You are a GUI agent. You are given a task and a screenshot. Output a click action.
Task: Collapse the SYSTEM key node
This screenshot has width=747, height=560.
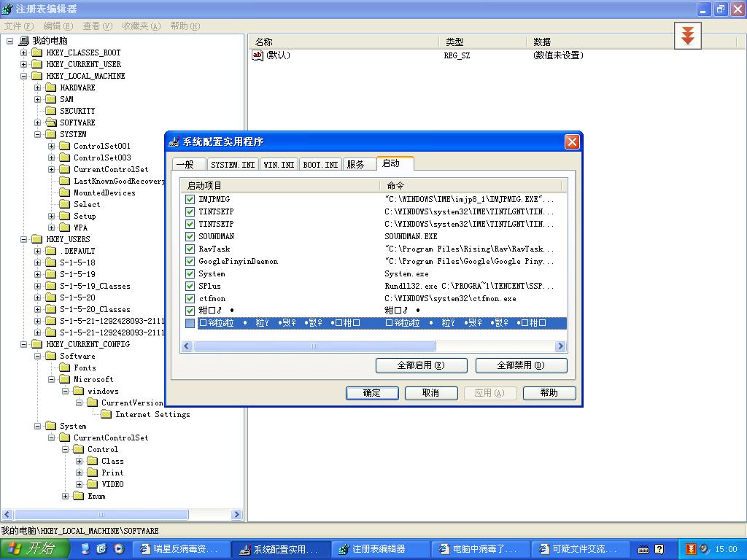[37, 134]
